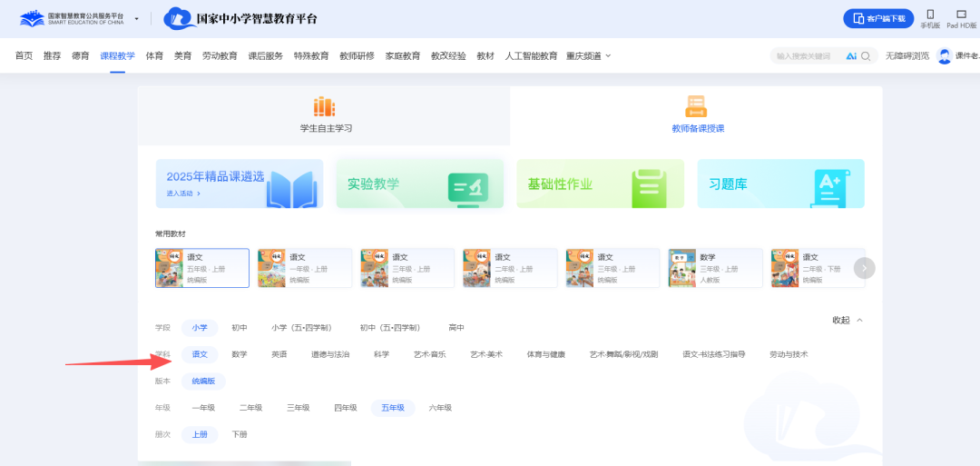Screen dimensions: 980x466
Task: Select 六年级 grade filter
Action: click(440, 408)
